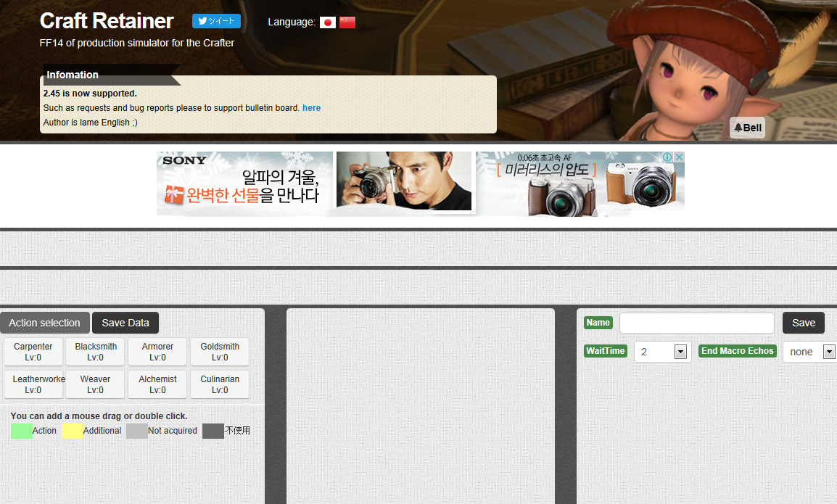Click the green Action color swatch
Screen dimensions: 837x504
(22, 431)
